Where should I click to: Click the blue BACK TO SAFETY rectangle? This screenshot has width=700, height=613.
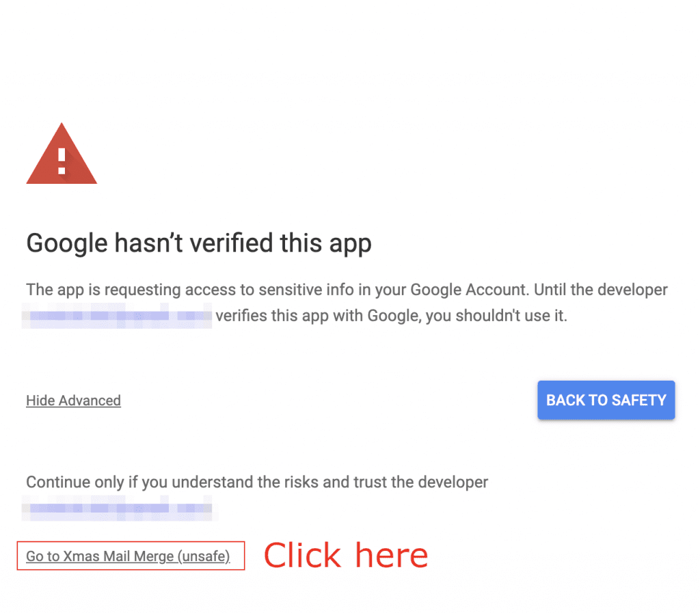(x=606, y=400)
